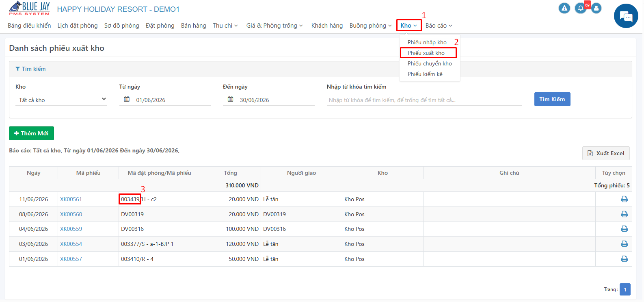Click the HAPPY HOLIDAY RESORT - DEMO1 title
Screen dimensions: 644x302
(118, 9)
